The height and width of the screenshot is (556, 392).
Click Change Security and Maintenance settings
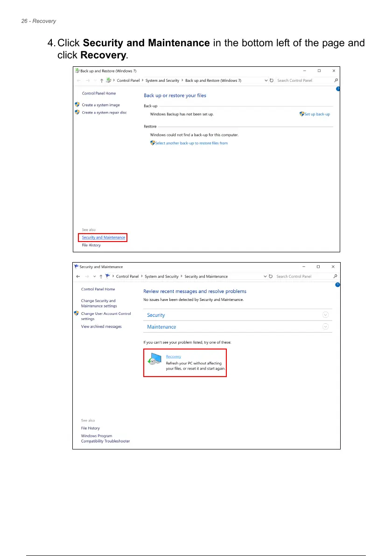(99, 303)
